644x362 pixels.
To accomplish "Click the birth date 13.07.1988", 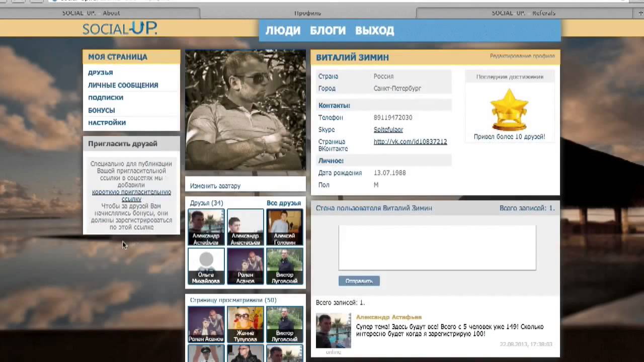I will (x=389, y=173).
